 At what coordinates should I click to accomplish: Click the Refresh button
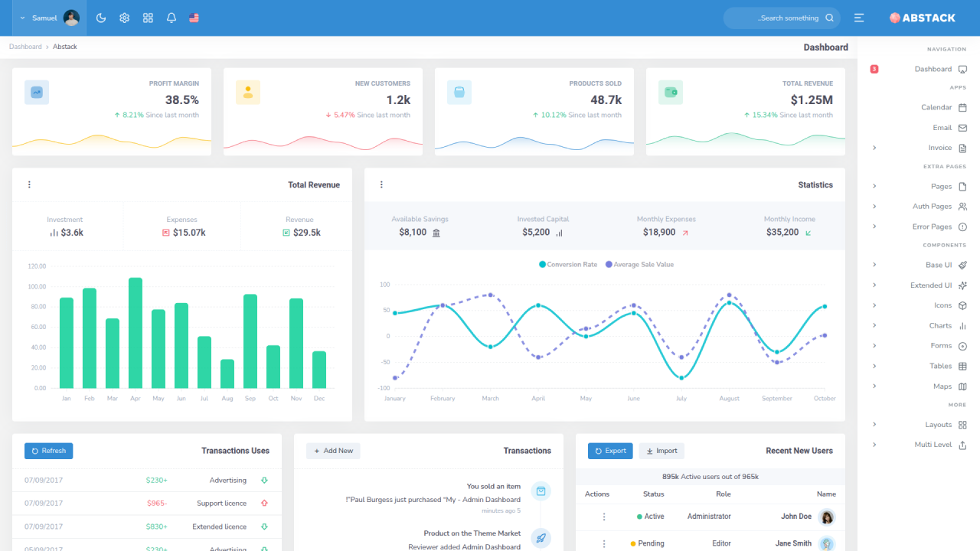point(49,451)
